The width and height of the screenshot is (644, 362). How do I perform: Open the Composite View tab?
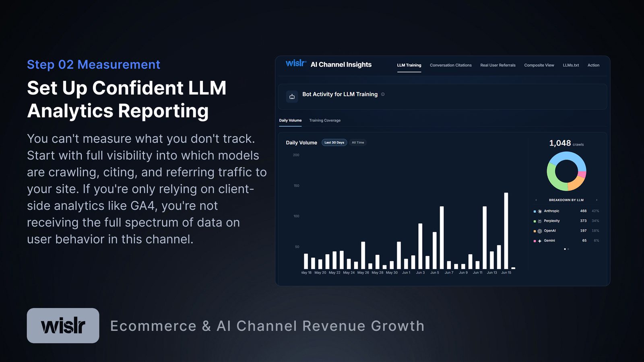pyautogui.click(x=539, y=65)
